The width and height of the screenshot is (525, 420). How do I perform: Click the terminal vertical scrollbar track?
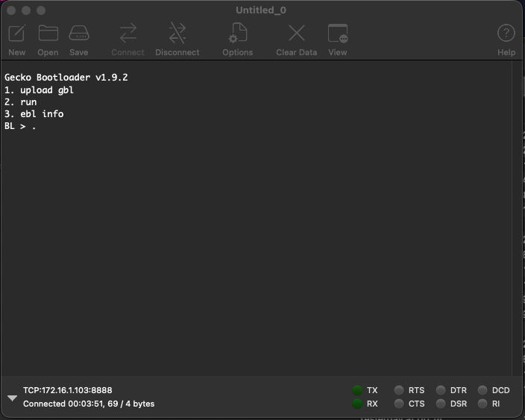pos(515,218)
